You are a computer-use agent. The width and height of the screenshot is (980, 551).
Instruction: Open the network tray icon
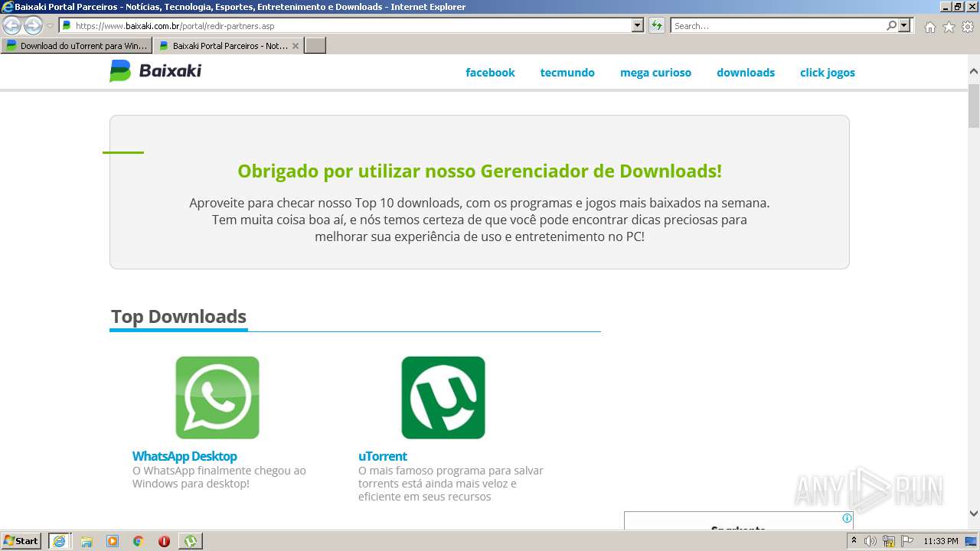(x=889, y=541)
